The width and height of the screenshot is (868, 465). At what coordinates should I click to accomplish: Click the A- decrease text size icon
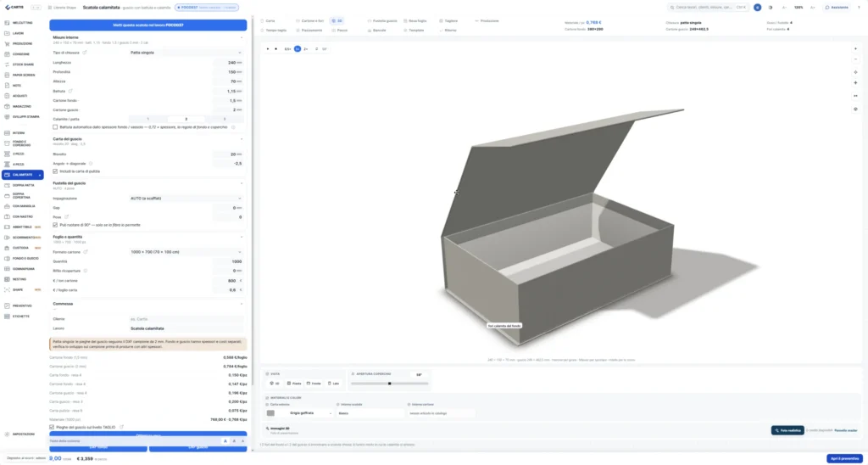pos(784,8)
